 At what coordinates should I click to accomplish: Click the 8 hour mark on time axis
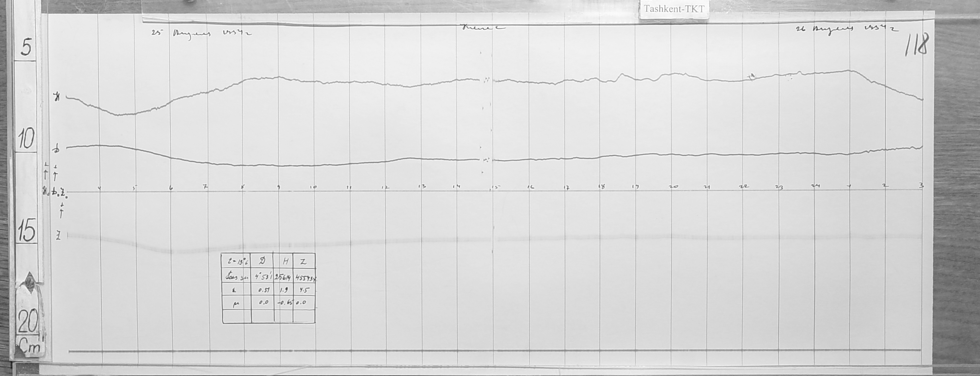243,187
